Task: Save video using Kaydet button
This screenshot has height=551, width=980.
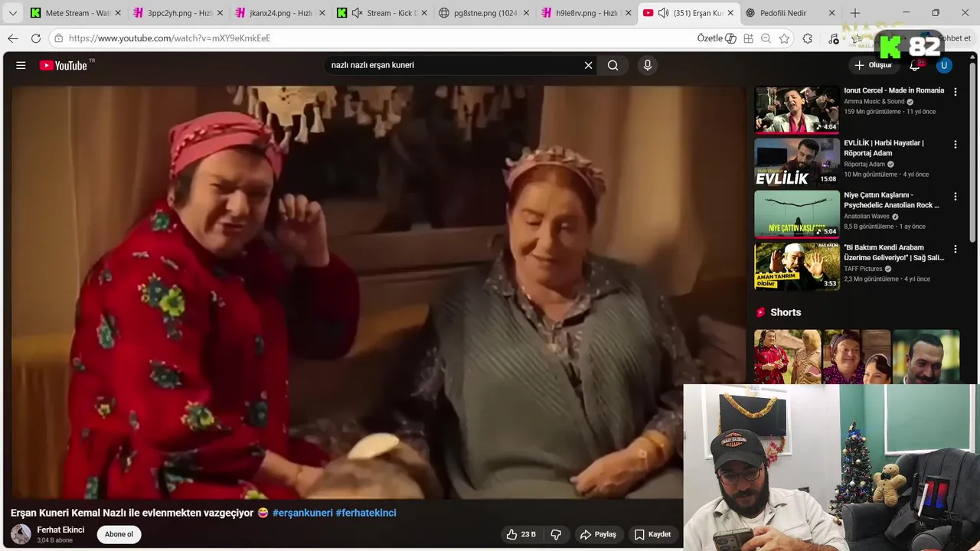Action: pos(652,534)
